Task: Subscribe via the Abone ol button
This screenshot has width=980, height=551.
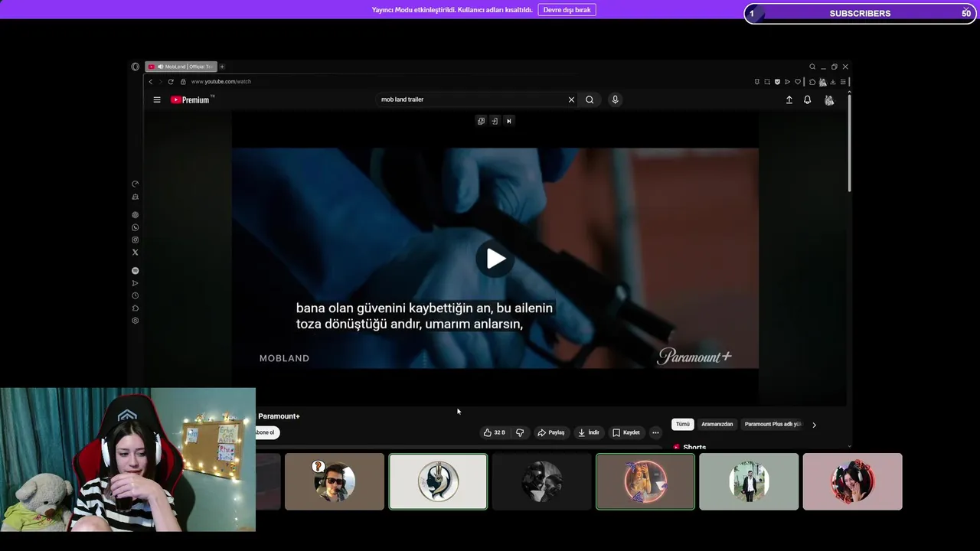Action: [266, 432]
